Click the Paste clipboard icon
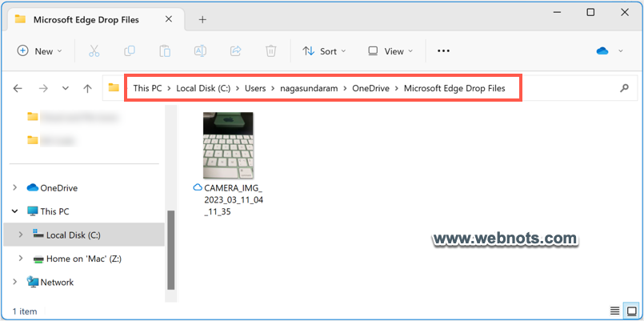 [x=165, y=51]
